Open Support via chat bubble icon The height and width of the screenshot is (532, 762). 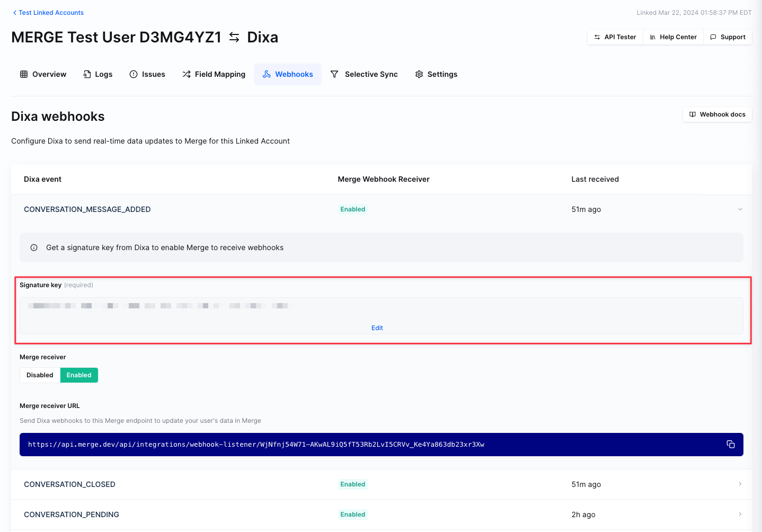(x=713, y=37)
